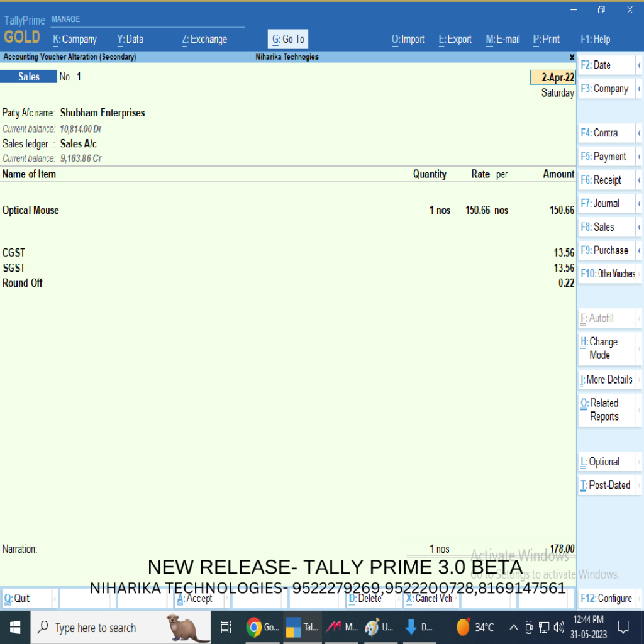Screen dimensions: 644x644
Task: Click H: Change Mode button
Action: point(606,348)
